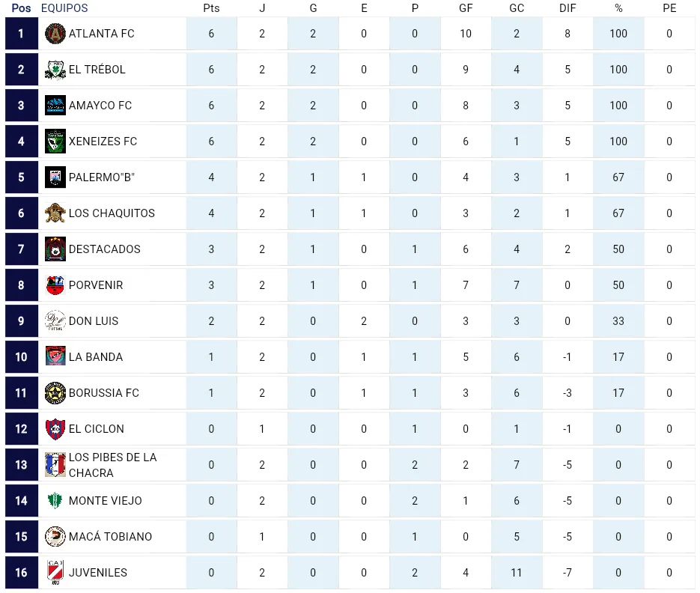Click the Amayco FC team badge
Image resolution: width=700 pixels, height=593 pixels.
coord(55,106)
